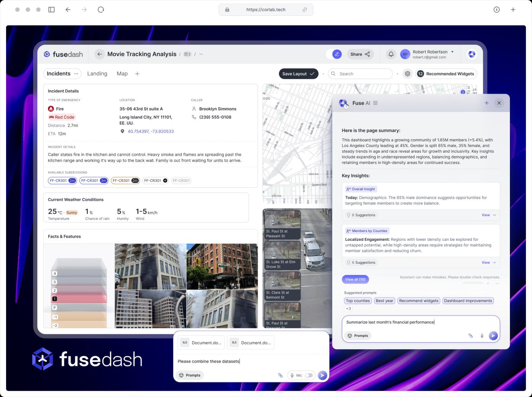Add a new dashboard tab with plus
The width and height of the screenshot is (532, 397).
point(137,74)
